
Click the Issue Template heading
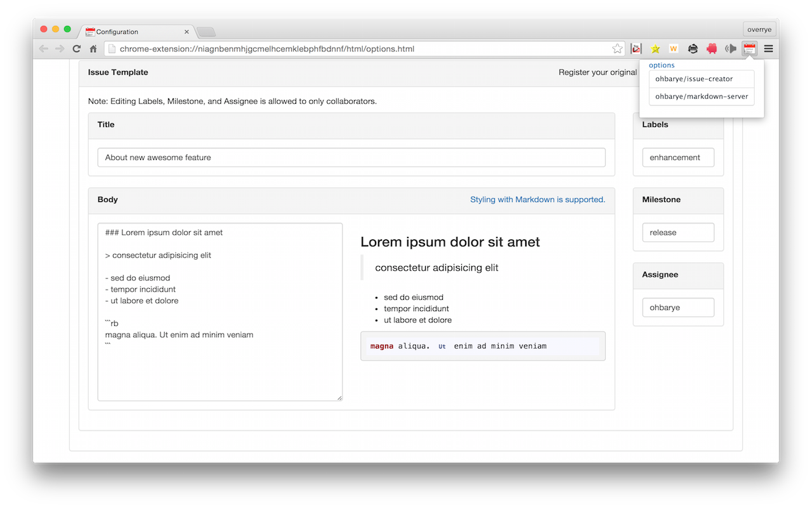click(x=118, y=72)
